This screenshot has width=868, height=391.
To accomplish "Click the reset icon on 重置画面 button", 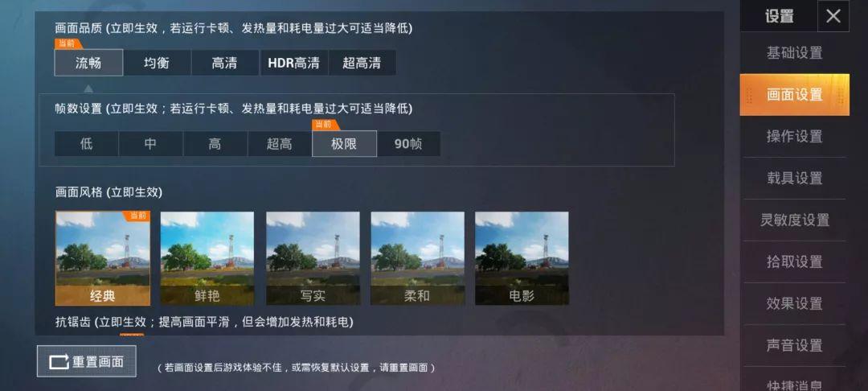I will pos(59,362).
